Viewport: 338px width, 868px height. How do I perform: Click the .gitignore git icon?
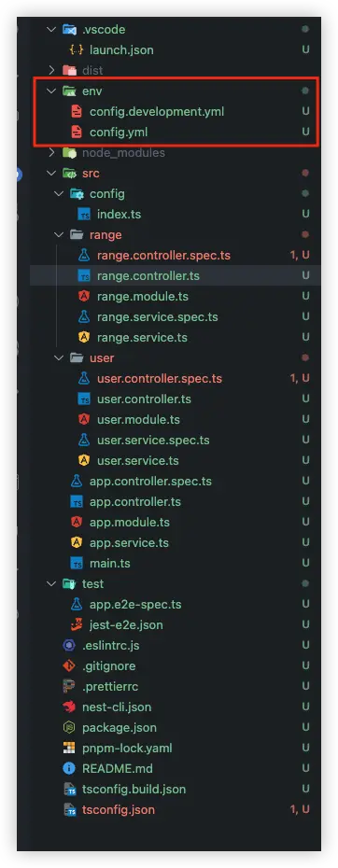click(x=69, y=665)
